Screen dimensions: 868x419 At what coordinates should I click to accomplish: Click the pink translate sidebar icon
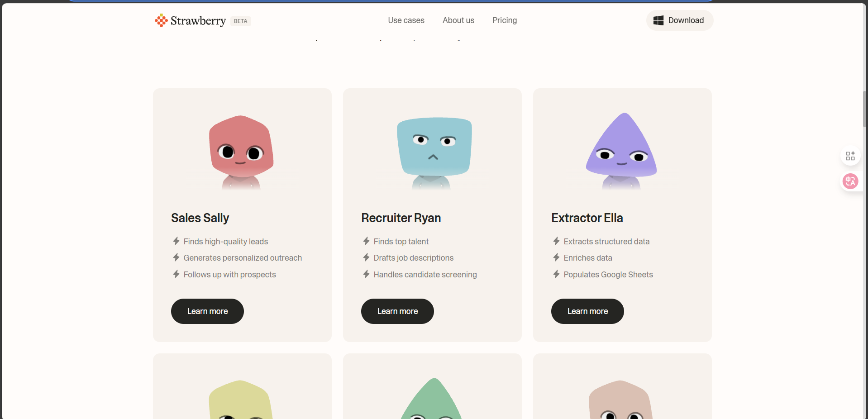tap(850, 181)
